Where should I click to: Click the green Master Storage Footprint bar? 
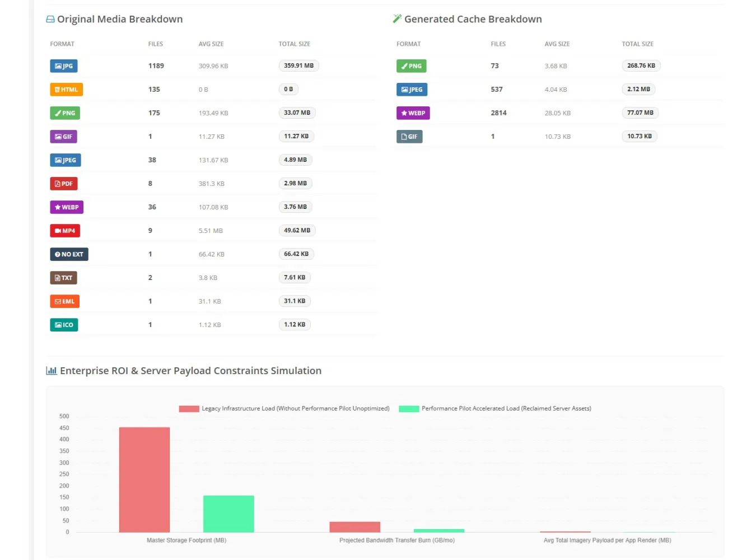(x=228, y=514)
